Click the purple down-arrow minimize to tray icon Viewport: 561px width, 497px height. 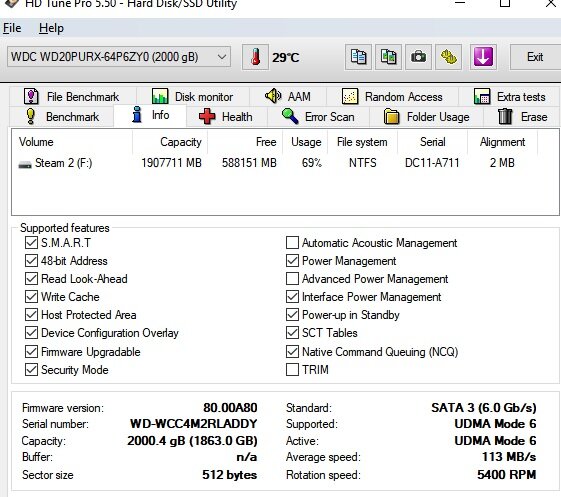(483, 57)
